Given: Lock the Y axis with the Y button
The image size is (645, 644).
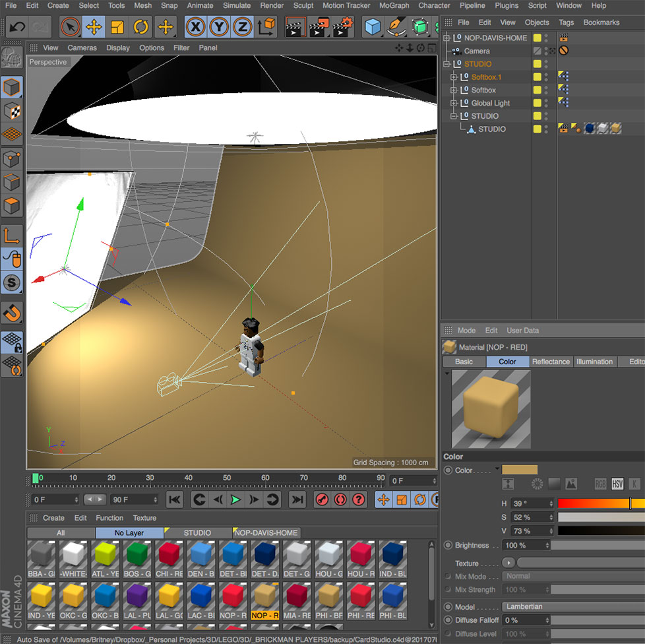Looking at the screenshot, I should (218, 28).
